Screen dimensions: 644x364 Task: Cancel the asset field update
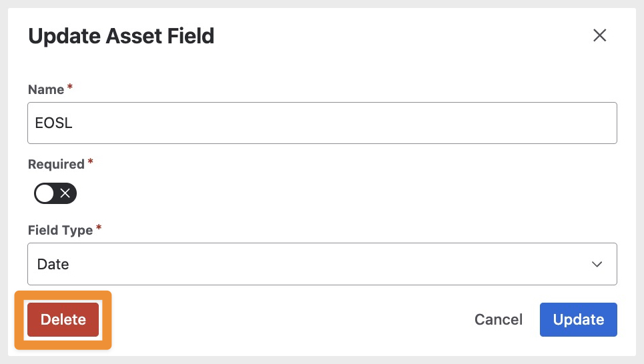(x=498, y=319)
